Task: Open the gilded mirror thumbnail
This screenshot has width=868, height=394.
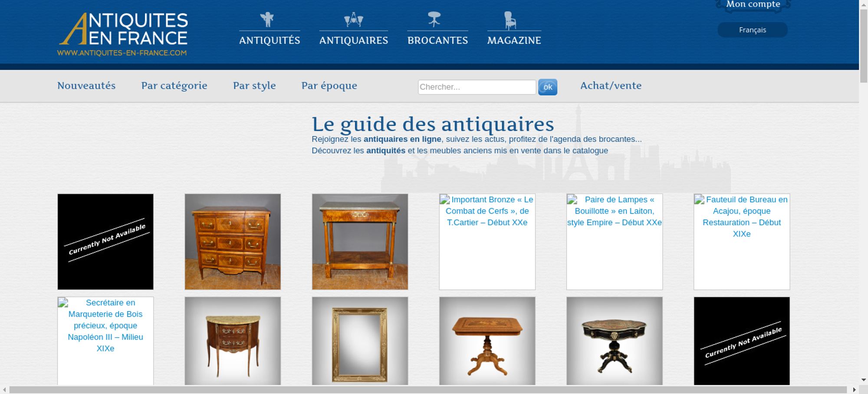Action: pyautogui.click(x=360, y=341)
